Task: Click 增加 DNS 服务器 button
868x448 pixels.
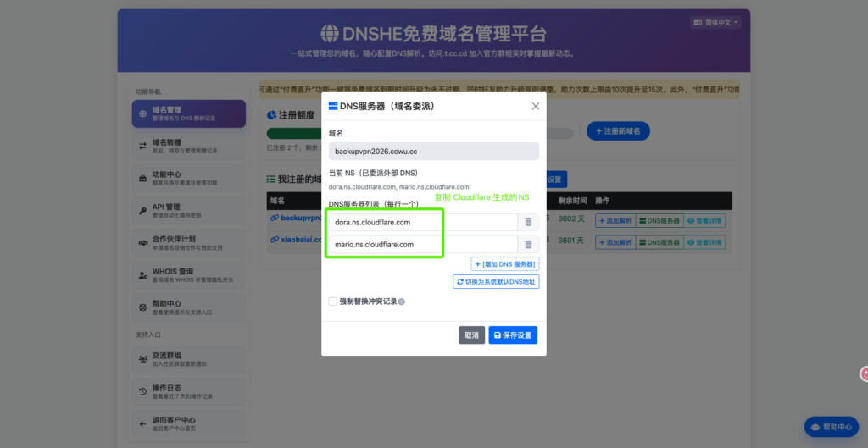Action: click(x=505, y=264)
